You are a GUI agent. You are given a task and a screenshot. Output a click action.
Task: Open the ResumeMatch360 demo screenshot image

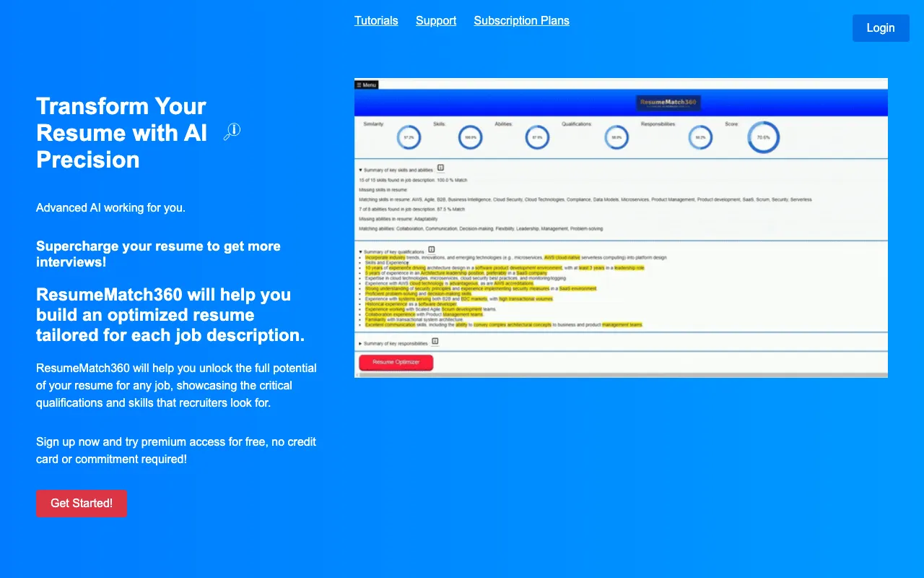click(621, 228)
